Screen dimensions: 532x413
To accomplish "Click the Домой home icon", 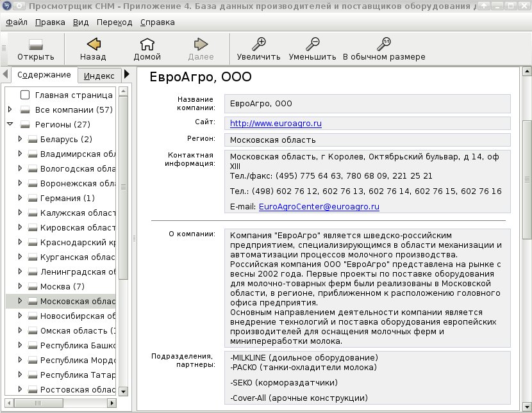I will (147, 44).
